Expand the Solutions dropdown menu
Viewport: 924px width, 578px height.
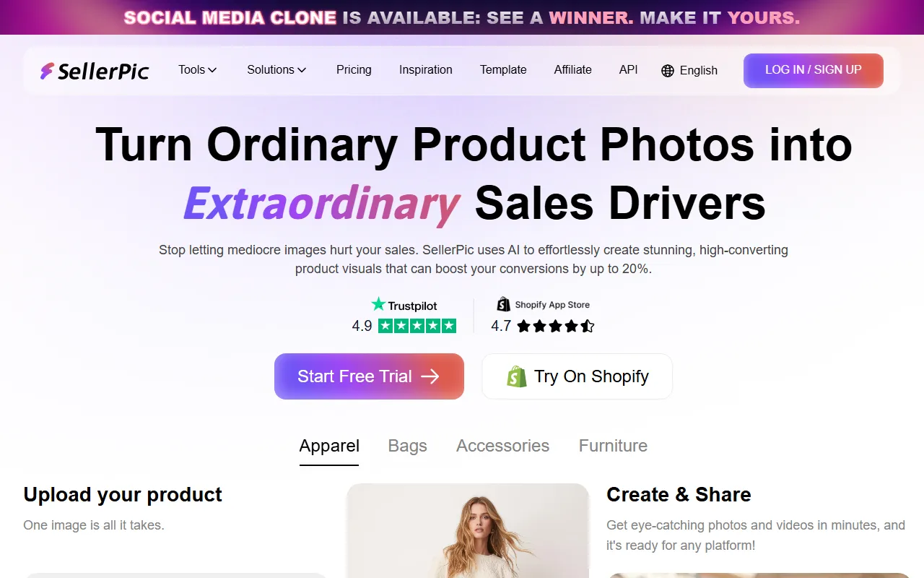[x=276, y=70]
